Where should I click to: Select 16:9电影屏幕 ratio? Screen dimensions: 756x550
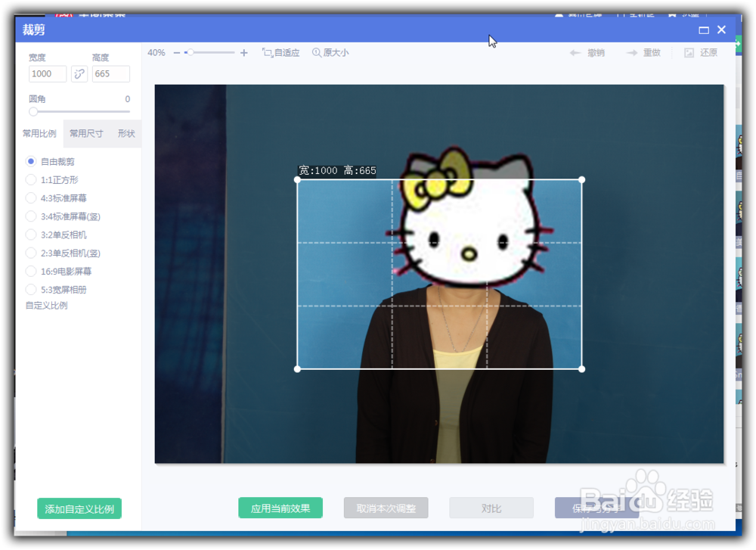(x=31, y=271)
